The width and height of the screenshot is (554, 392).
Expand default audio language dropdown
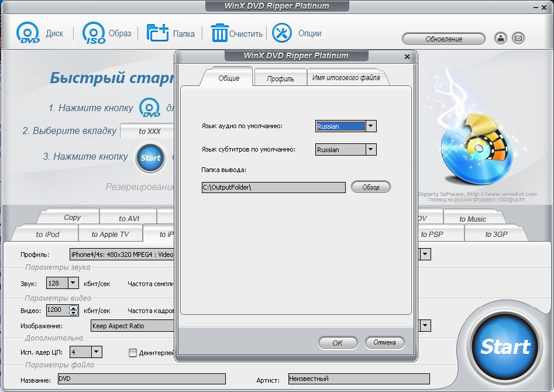point(371,126)
